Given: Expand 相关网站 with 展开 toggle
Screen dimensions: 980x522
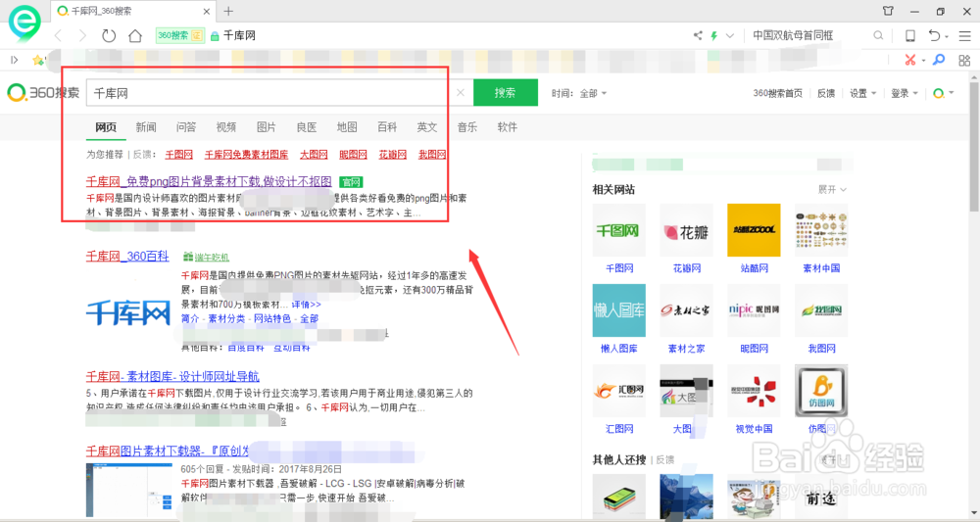Looking at the screenshot, I should [832, 189].
